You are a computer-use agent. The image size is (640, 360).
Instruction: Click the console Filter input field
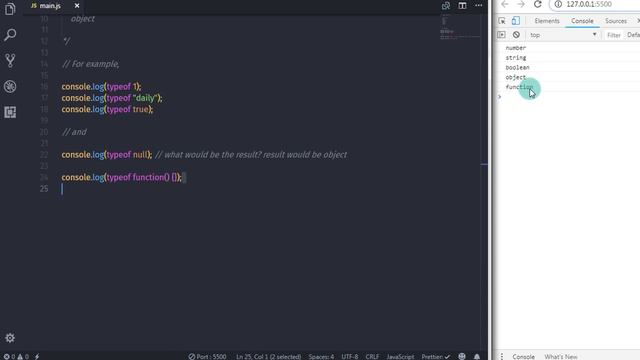coord(614,35)
